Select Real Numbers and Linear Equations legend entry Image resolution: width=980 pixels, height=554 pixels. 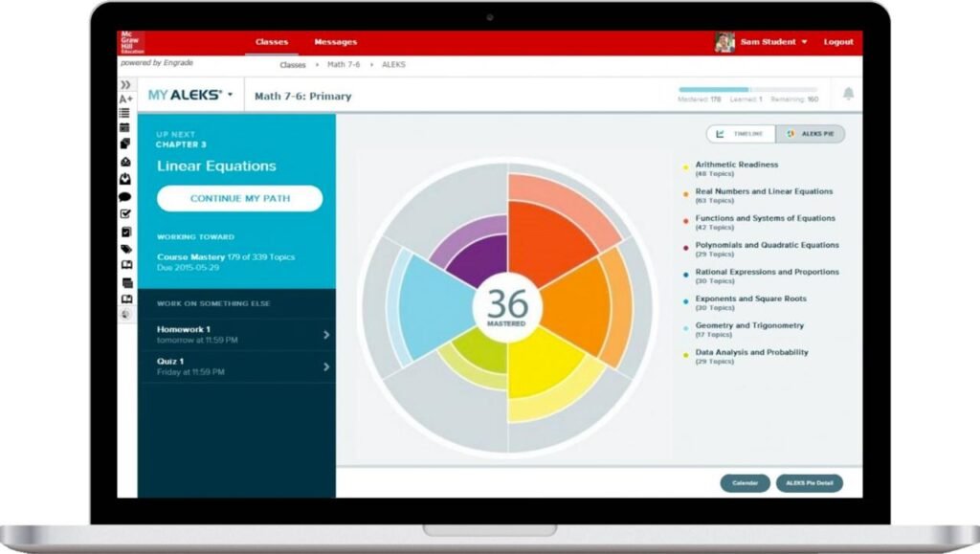pyautogui.click(x=758, y=195)
